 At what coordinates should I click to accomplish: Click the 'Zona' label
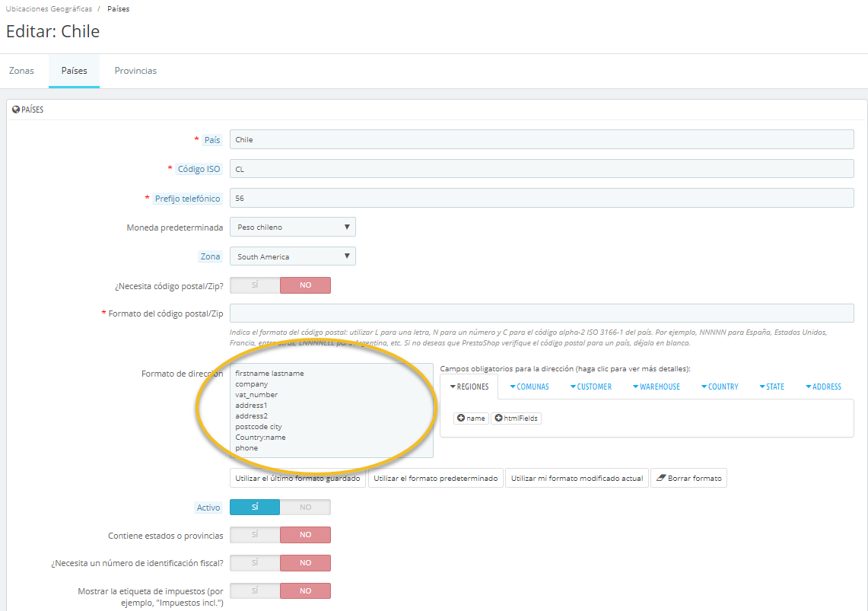click(211, 256)
